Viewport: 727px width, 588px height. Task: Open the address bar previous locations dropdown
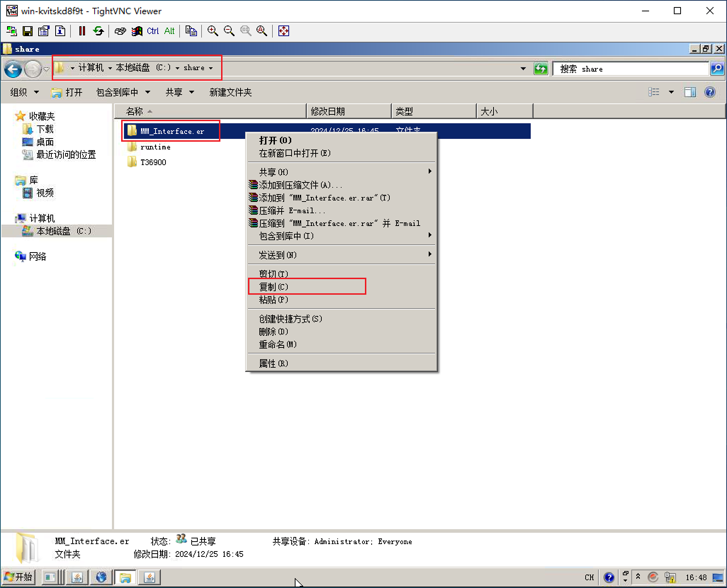524,69
